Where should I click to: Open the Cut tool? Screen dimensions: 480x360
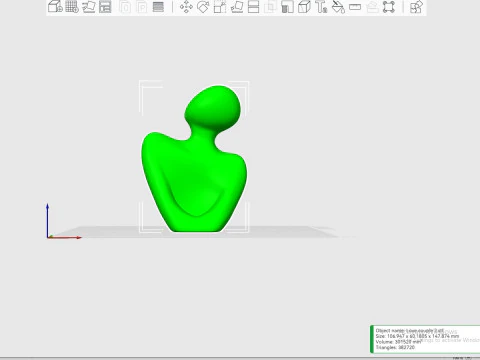coord(254,7)
